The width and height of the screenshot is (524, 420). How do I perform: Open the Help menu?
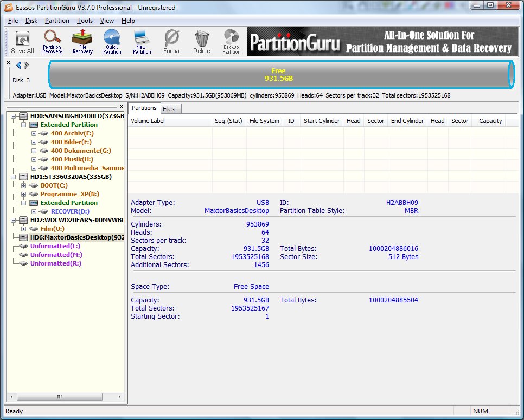[128, 21]
